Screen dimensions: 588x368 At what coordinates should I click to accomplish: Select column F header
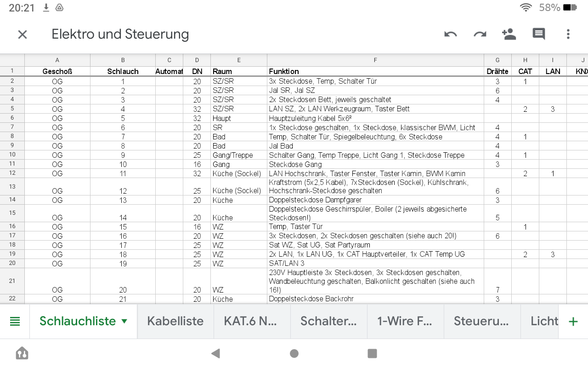point(375,60)
